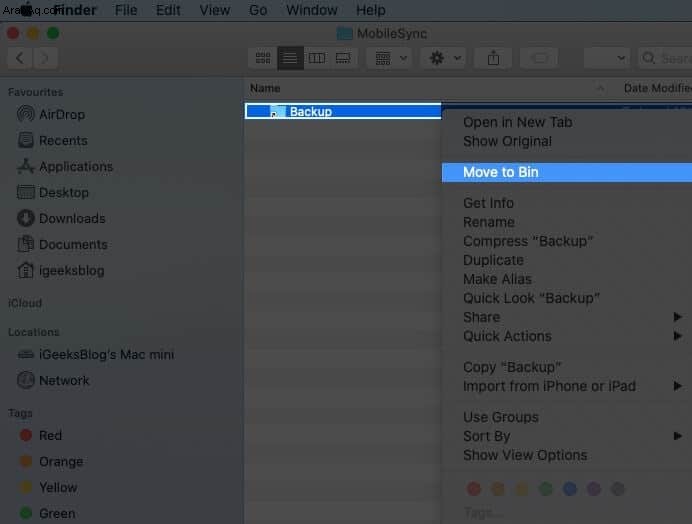Switch to gallery view

click(343, 58)
